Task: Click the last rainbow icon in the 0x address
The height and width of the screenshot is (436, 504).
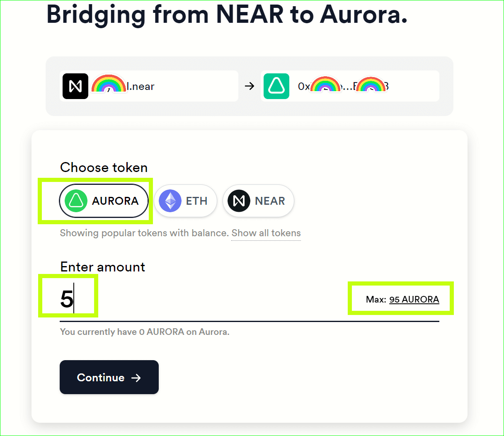Action: point(371,85)
